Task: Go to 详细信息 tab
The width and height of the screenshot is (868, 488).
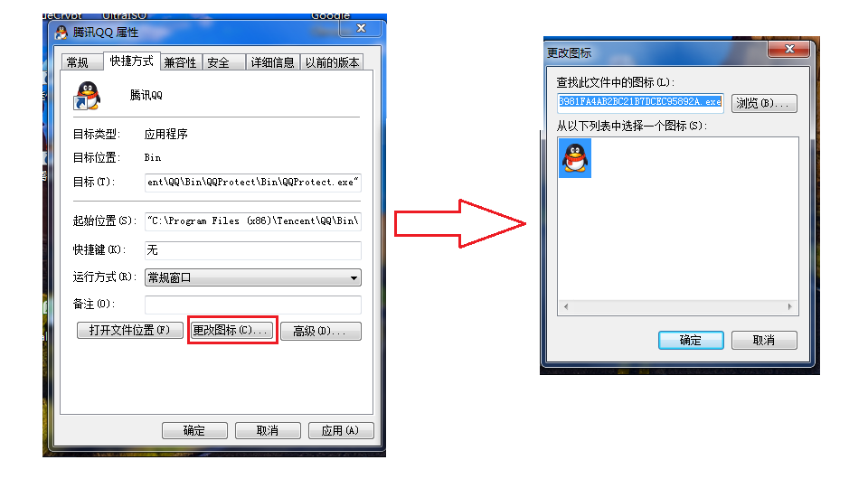Action: coord(272,62)
